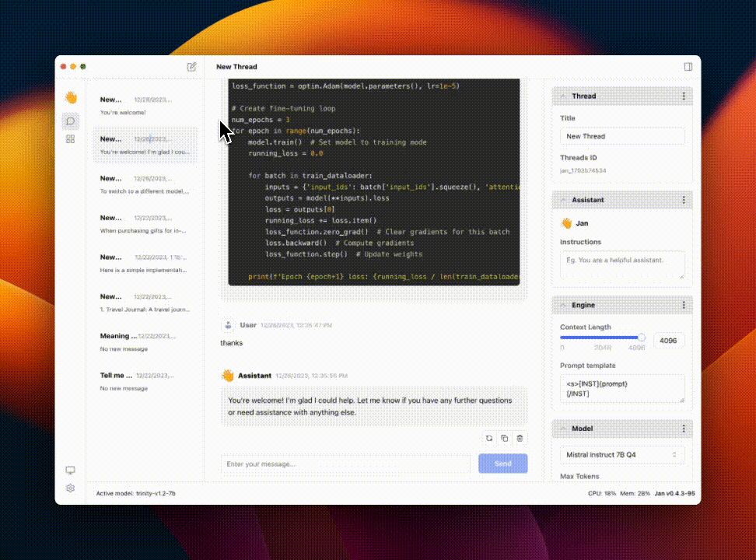The height and width of the screenshot is (560, 756).
Task: Open the Model section three-dot menu
Action: 684,429
